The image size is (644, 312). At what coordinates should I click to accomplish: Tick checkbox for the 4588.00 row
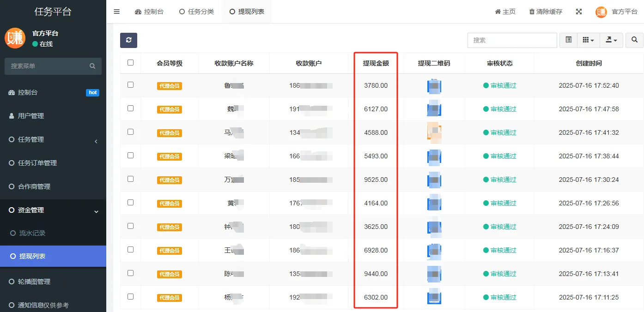130,132
